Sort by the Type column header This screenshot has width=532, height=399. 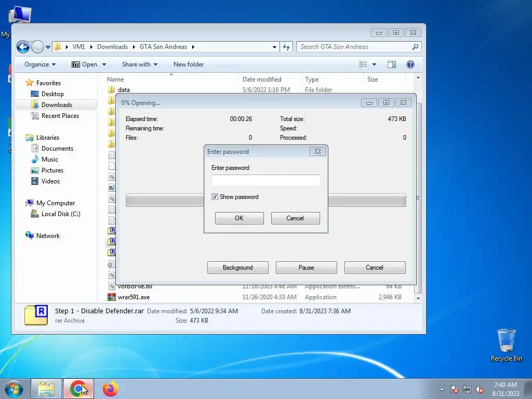312,79
